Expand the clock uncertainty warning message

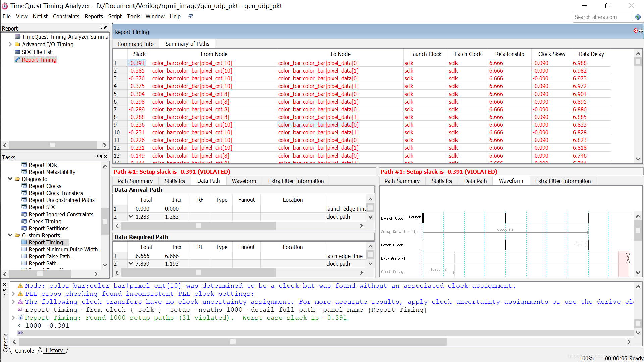click(13, 302)
